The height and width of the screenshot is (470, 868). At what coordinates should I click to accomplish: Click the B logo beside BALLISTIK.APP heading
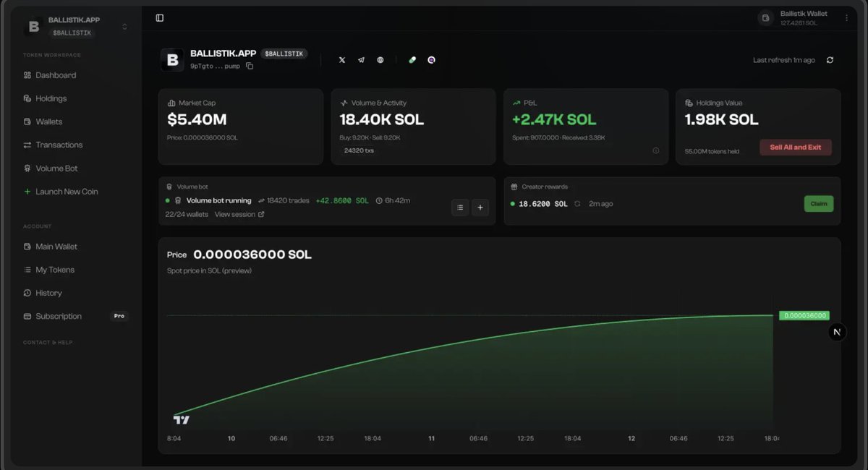click(x=172, y=60)
